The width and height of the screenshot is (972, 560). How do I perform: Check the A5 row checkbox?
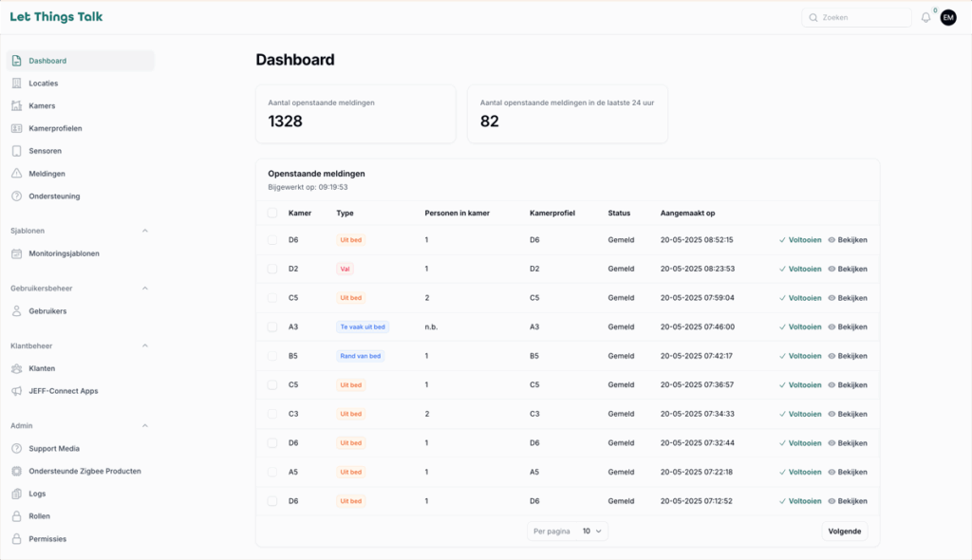click(x=272, y=472)
